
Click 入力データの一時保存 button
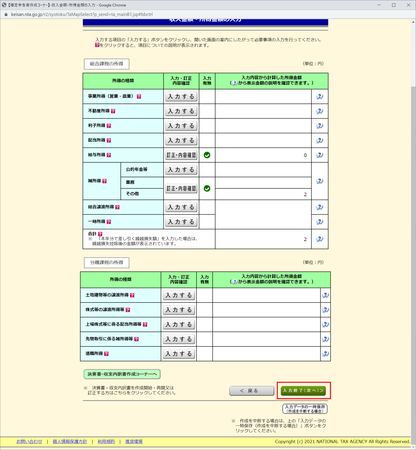(x=305, y=408)
